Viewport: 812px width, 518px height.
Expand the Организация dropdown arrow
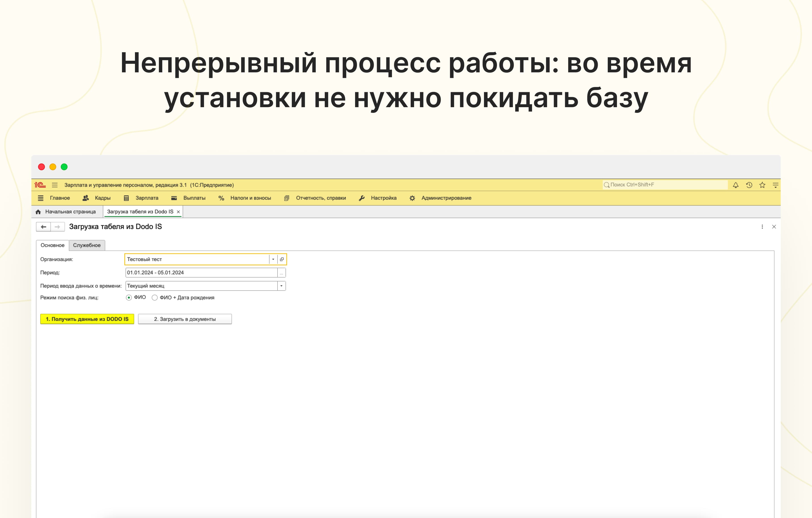[x=273, y=259]
